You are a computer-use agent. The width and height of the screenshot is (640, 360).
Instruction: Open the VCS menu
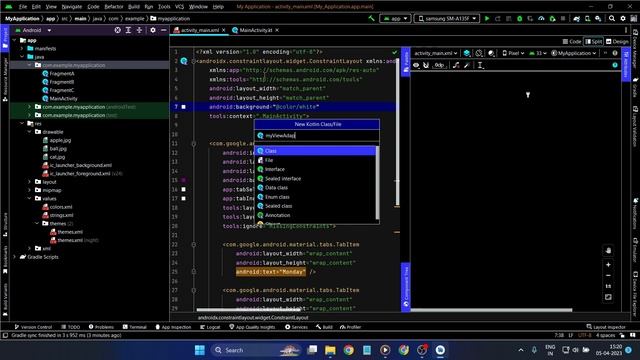pos(179,7)
